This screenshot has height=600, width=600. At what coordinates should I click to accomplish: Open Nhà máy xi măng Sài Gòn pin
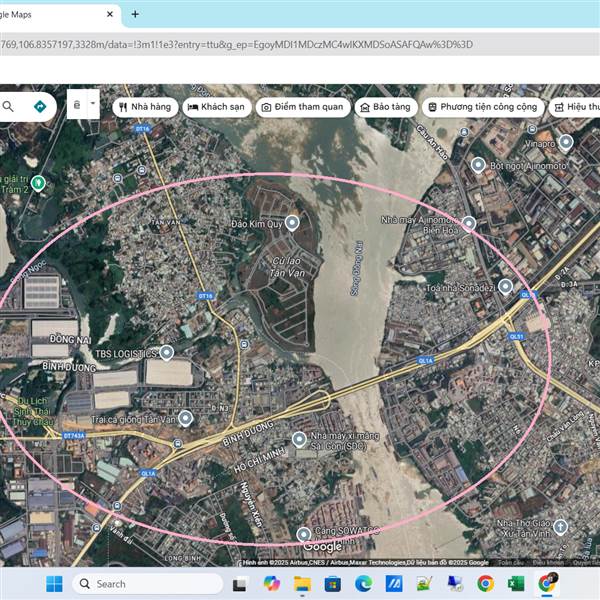(x=299, y=439)
